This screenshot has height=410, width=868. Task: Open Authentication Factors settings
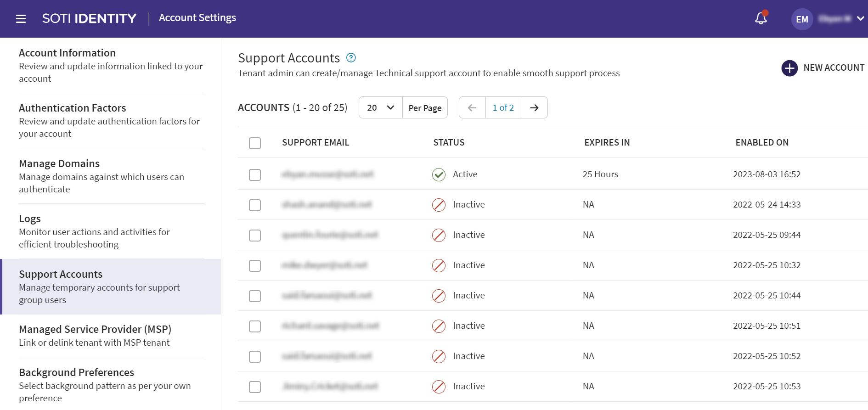[111, 120]
